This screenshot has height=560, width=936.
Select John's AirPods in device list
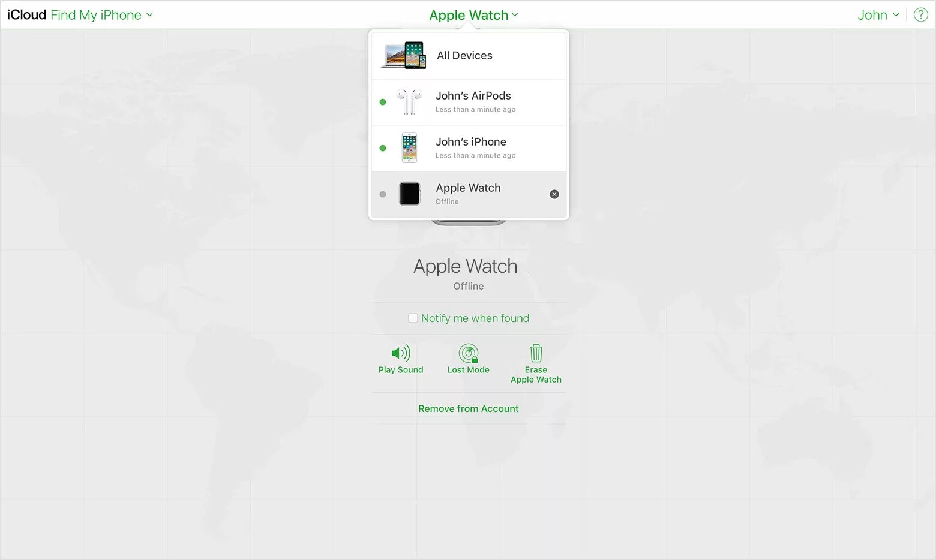click(x=469, y=102)
